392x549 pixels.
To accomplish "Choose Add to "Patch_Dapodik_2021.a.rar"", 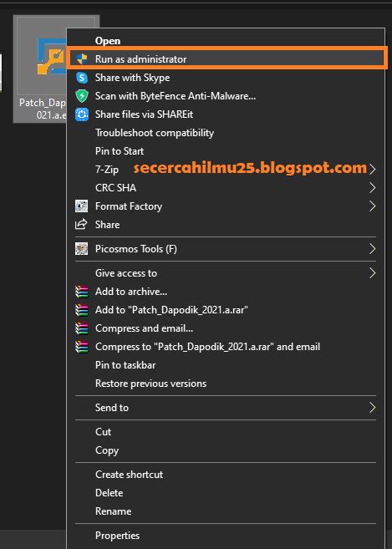I will point(227,310).
